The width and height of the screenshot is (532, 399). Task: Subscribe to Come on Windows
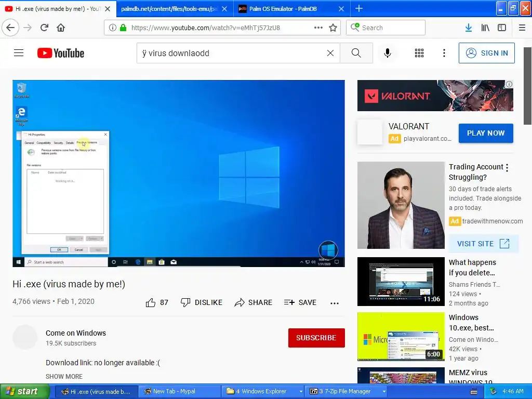coord(316,338)
